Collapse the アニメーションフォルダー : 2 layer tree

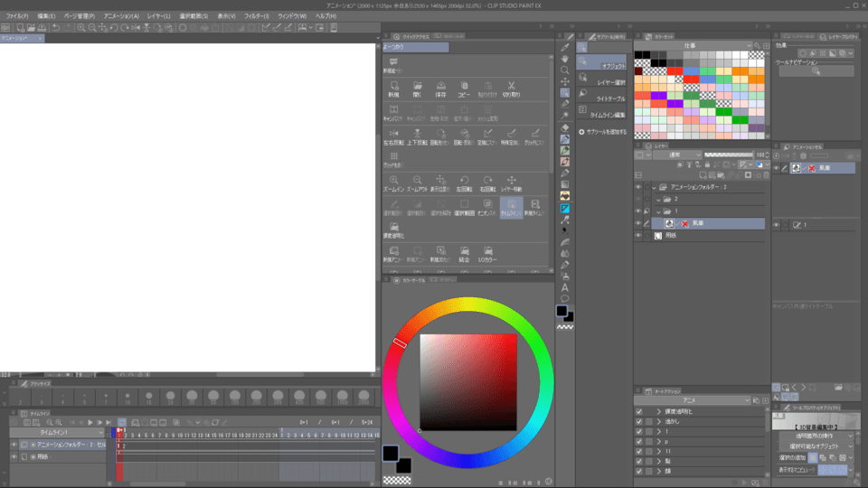(x=654, y=187)
